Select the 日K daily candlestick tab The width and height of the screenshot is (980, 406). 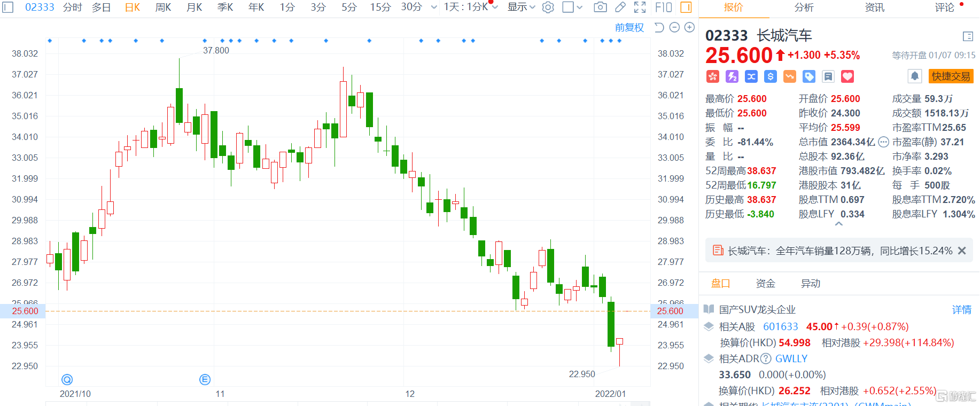(132, 7)
